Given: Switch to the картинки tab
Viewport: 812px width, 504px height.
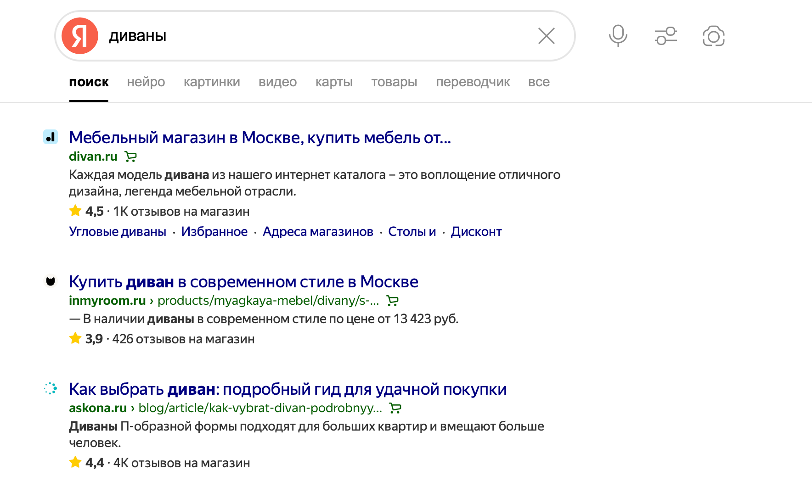Looking at the screenshot, I should (212, 82).
